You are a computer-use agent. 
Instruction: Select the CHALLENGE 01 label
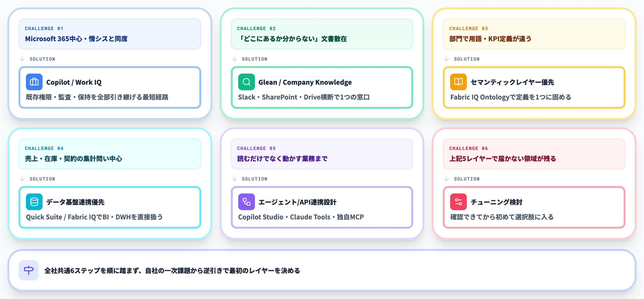pyautogui.click(x=44, y=28)
